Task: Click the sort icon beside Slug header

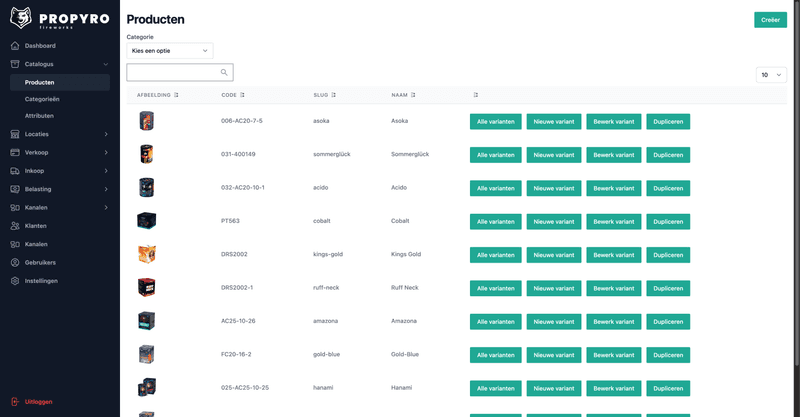Action: (333, 95)
